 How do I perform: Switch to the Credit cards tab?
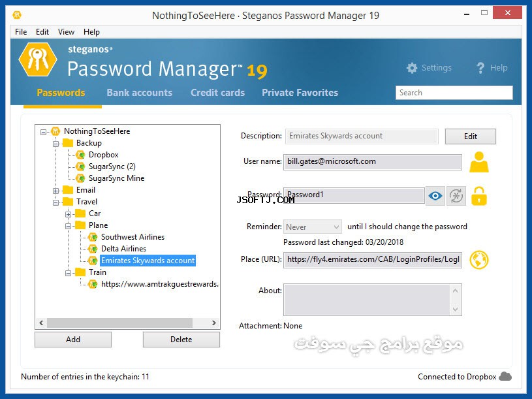pos(217,93)
